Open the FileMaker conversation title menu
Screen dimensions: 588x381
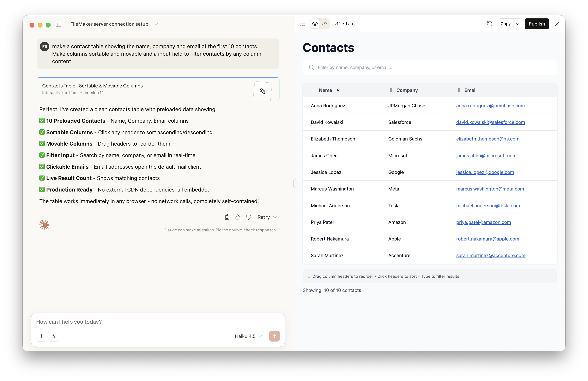[x=156, y=24]
